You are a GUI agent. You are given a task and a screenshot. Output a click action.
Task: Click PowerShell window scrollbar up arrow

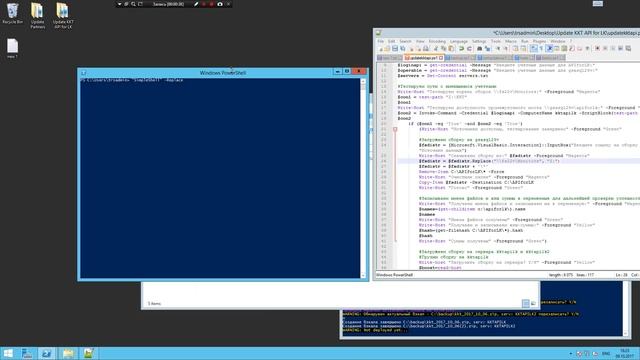coord(363,81)
